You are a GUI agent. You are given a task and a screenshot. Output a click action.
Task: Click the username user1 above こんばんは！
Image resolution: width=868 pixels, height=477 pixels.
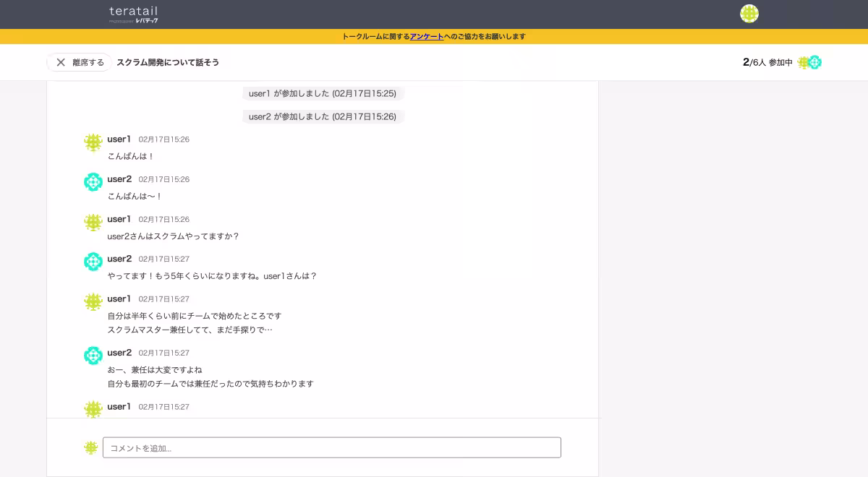119,139
